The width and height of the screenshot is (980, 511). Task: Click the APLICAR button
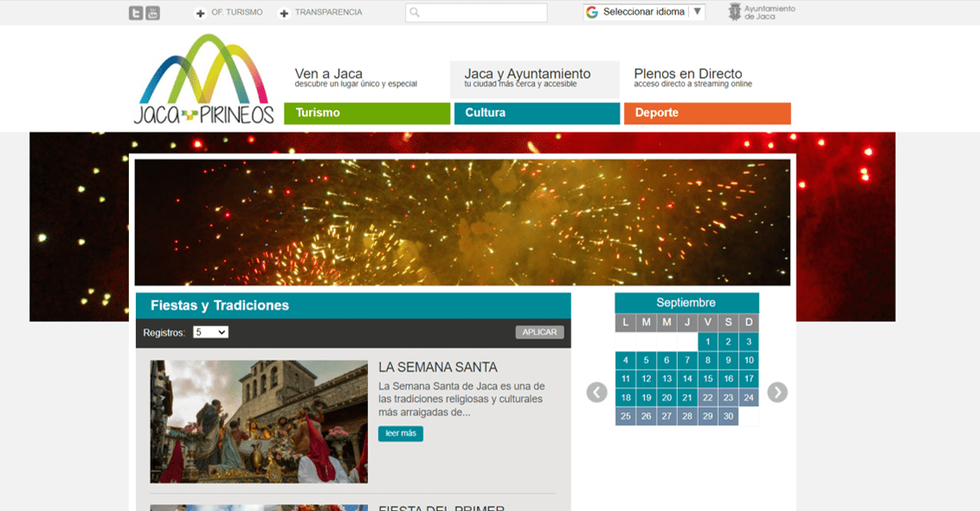click(539, 332)
